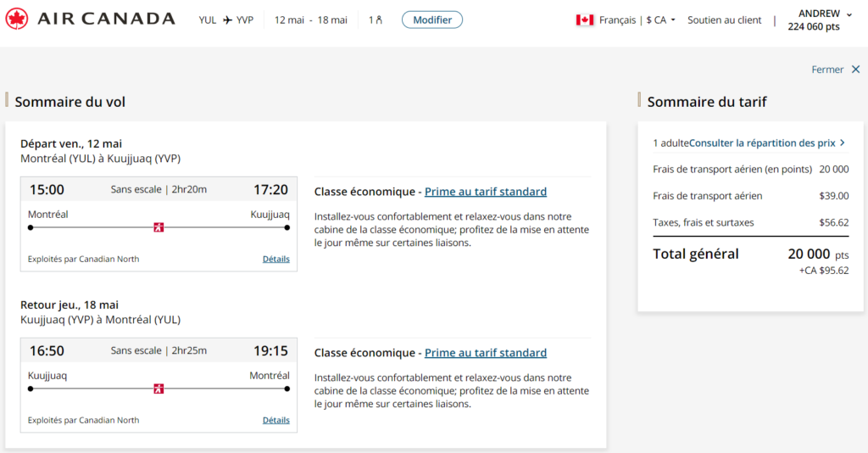
Task: Click the red airline icon on the Kuujjuaq–Montréal return line
Action: (x=159, y=389)
